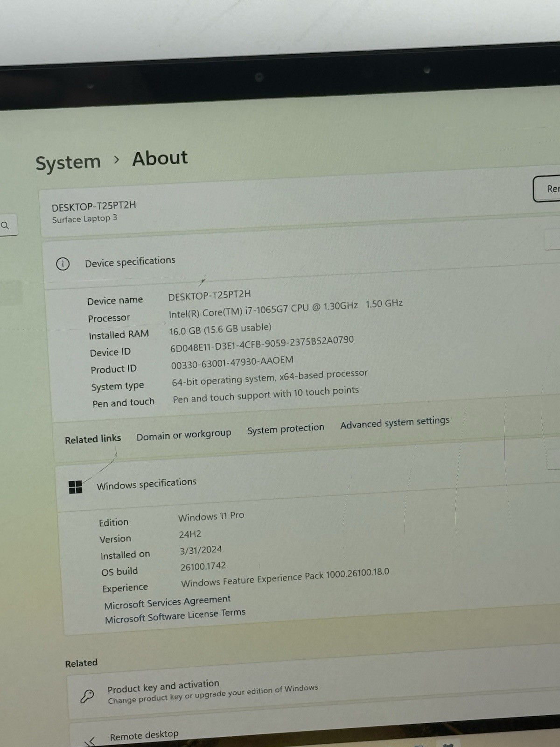Open Microsoft Services Agreement link
Viewport: 560px width, 747px height.
[168, 602]
